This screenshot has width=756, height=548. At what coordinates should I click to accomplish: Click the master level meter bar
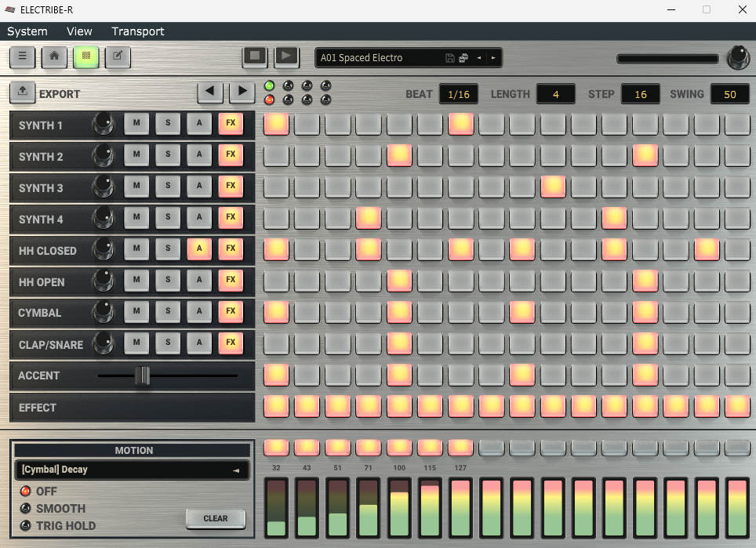coord(667,59)
